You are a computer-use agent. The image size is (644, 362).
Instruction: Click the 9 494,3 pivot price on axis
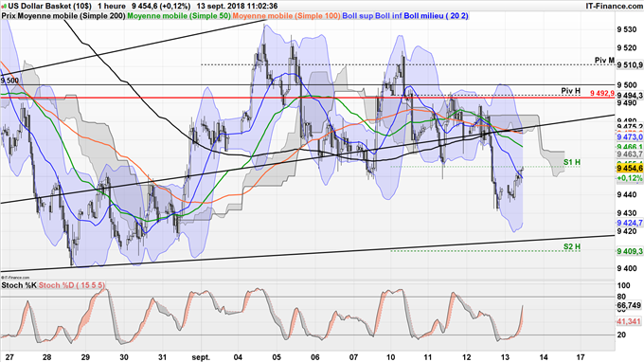pos(630,96)
